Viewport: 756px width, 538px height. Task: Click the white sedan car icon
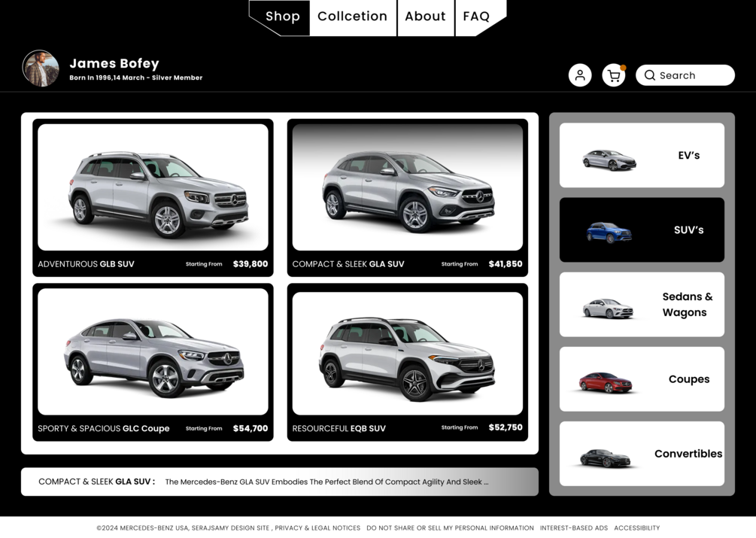tap(608, 309)
